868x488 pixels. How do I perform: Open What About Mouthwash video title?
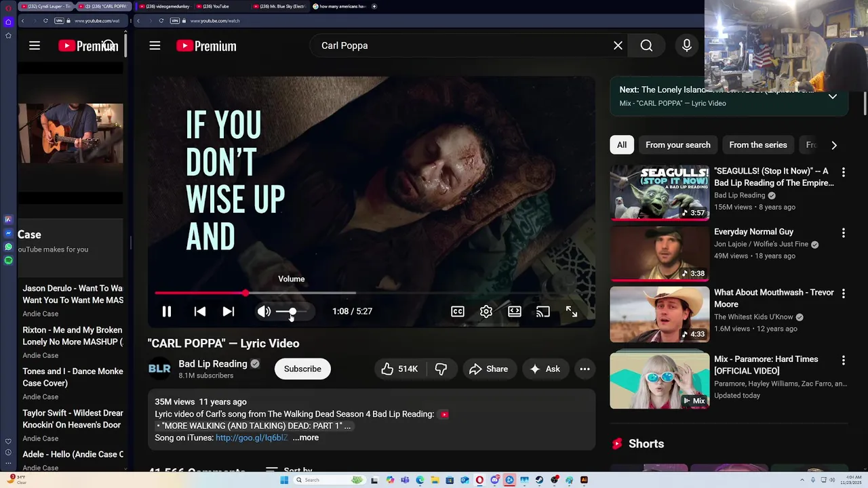pyautogui.click(x=774, y=298)
